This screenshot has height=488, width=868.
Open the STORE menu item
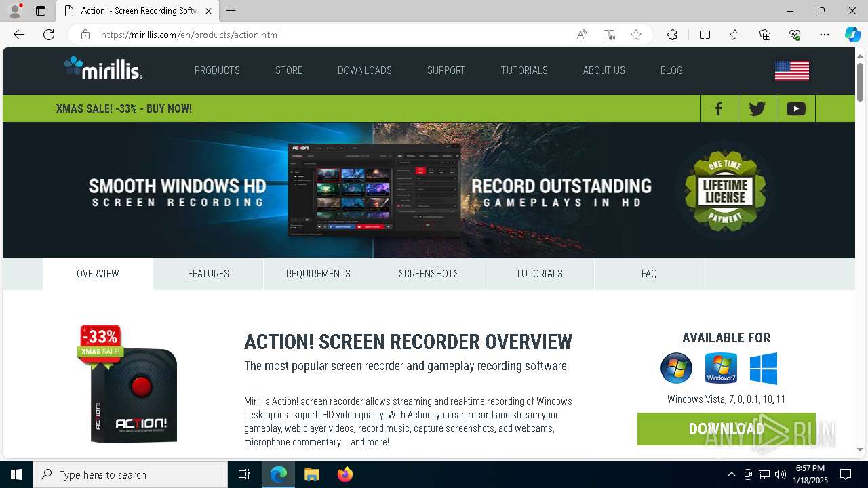(x=289, y=70)
